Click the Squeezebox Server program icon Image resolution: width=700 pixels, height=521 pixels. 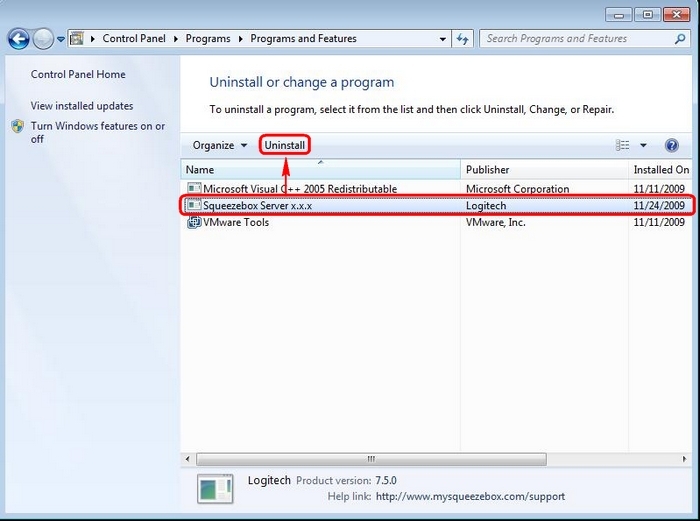point(194,205)
